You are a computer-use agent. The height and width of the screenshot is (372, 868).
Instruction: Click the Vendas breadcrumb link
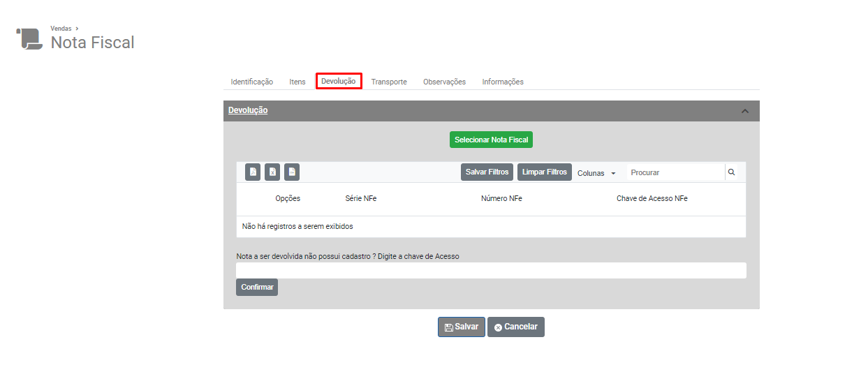[61, 29]
